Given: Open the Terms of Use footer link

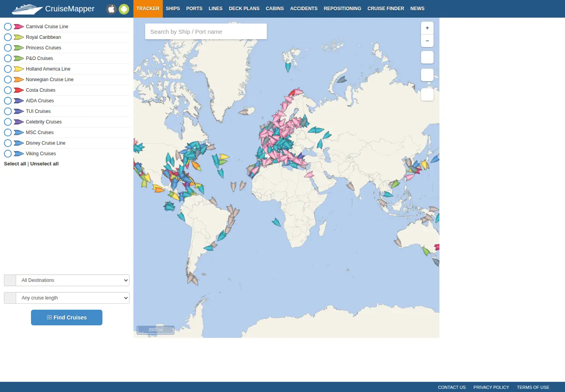Looking at the screenshot, I should [533, 387].
